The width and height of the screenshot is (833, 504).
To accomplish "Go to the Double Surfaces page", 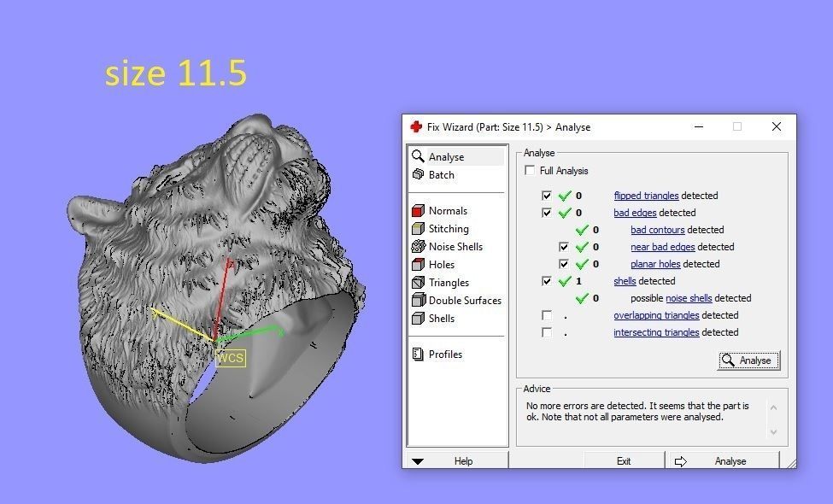I will tap(465, 300).
